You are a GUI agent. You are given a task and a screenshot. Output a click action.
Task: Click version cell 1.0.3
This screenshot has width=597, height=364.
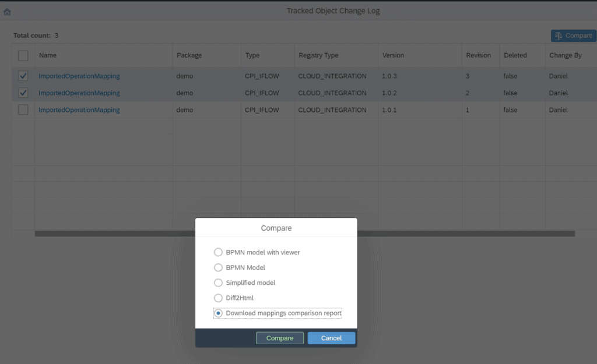[389, 76]
